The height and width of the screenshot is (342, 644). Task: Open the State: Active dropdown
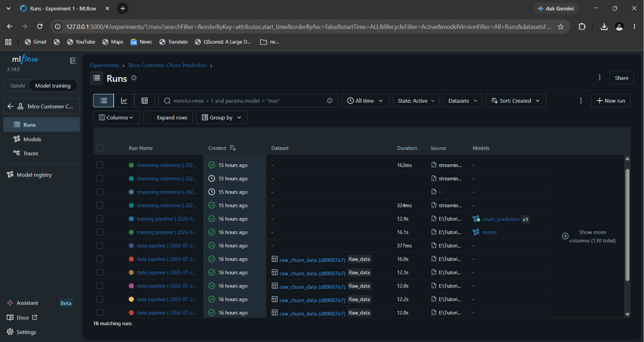[x=416, y=101]
